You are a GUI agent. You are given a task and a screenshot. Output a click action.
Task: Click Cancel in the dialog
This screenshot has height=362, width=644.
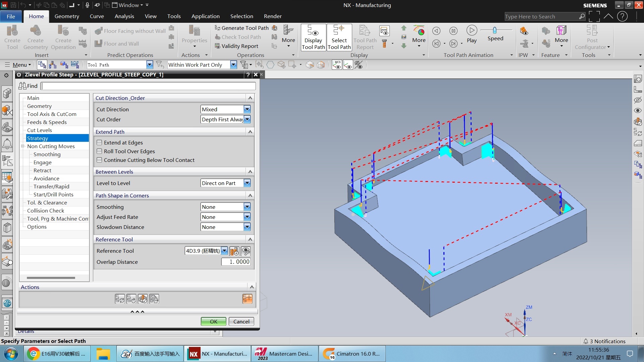(x=241, y=321)
